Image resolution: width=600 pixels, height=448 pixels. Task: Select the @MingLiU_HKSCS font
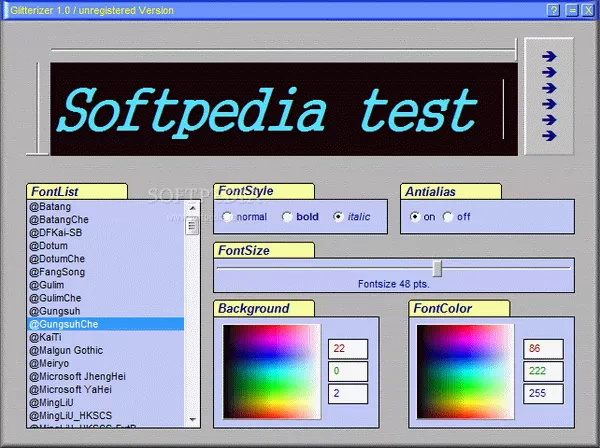[x=106, y=415]
